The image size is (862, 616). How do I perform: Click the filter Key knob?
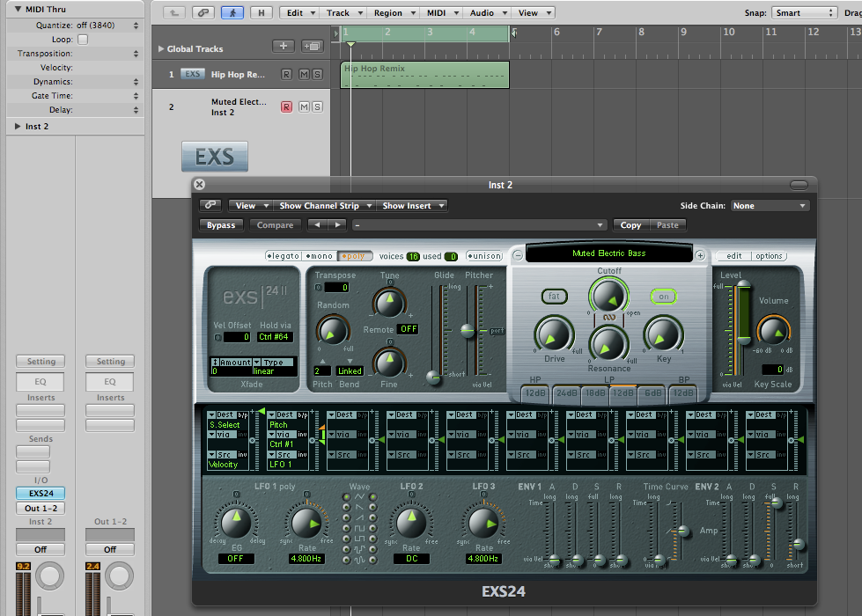pyautogui.click(x=664, y=334)
